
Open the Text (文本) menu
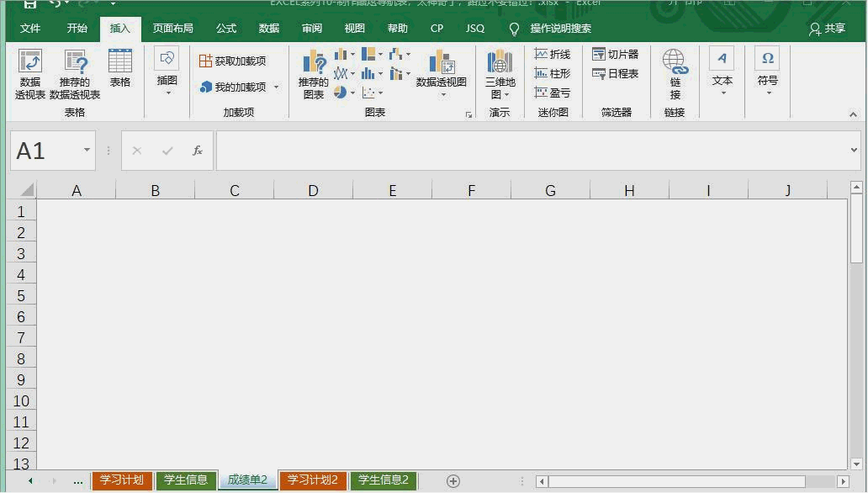722,72
